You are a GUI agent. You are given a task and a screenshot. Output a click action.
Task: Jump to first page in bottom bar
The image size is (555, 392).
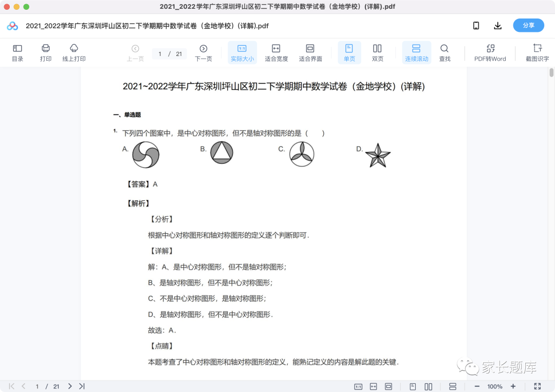click(12, 386)
